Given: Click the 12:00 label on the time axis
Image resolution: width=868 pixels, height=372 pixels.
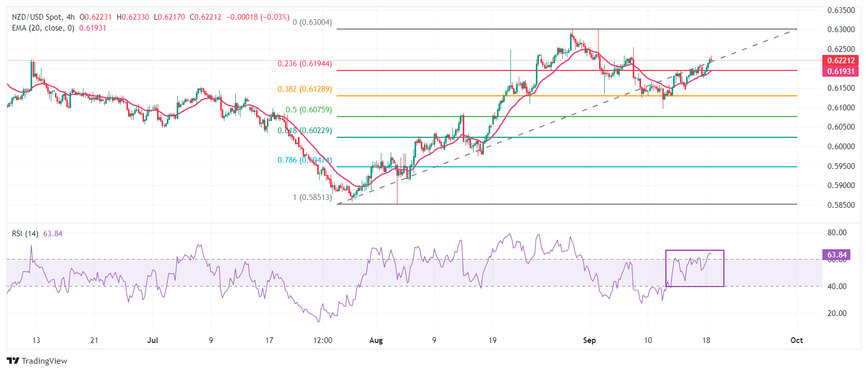Looking at the screenshot, I should tap(323, 340).
